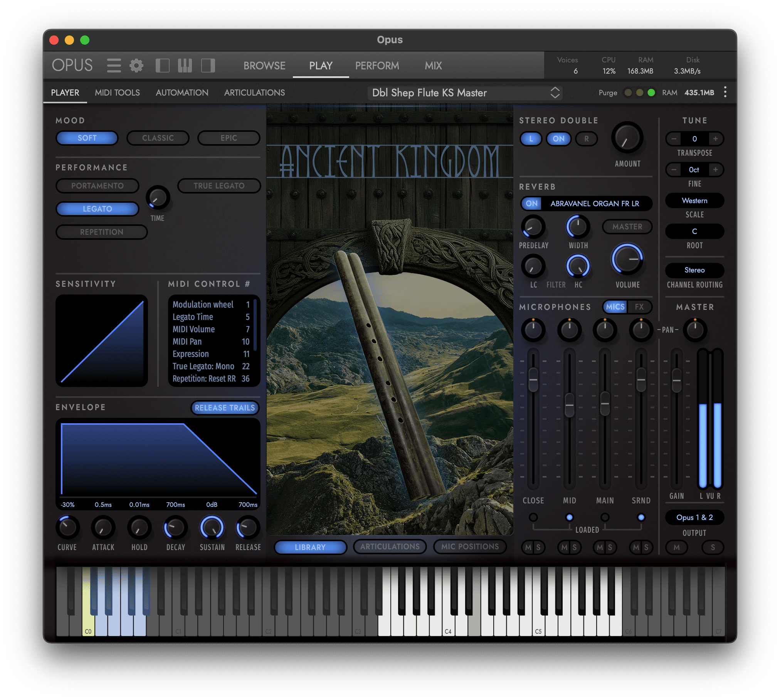780x700 pixels.
Task: Click the envelope Hold knob
Action: (139, 527)
